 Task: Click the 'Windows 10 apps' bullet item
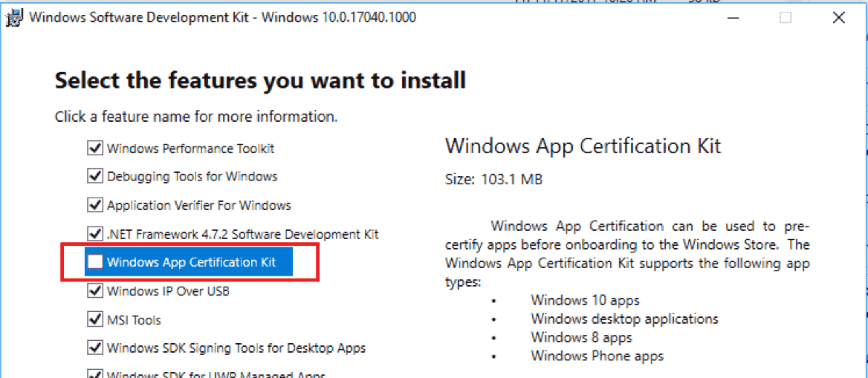point(585,301)
